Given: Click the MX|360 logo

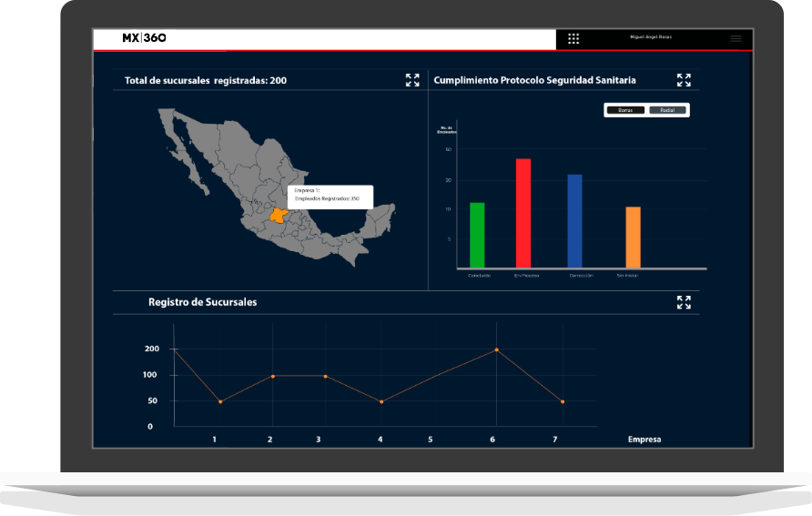Looking at the screenshot, I should point(144,38).
